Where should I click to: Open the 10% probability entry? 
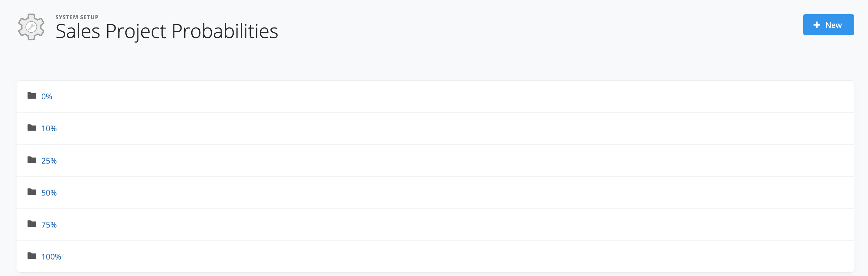pyautogui.click(x=49, y=129)
